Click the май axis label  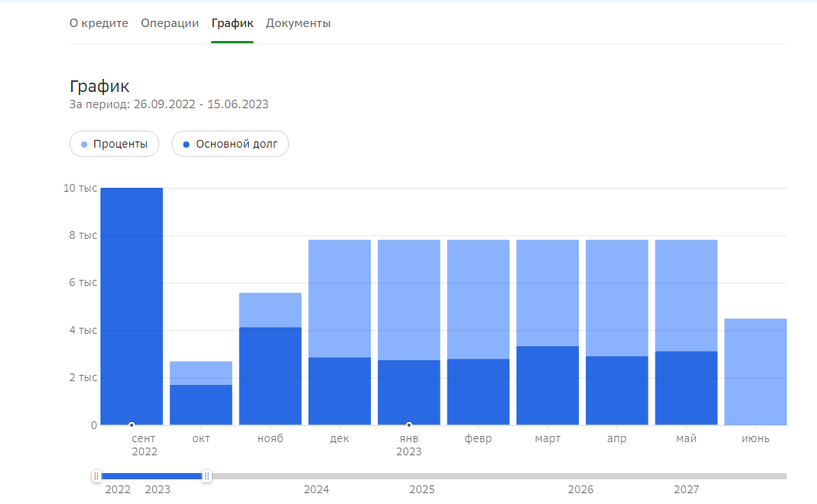tap(686, 438)
